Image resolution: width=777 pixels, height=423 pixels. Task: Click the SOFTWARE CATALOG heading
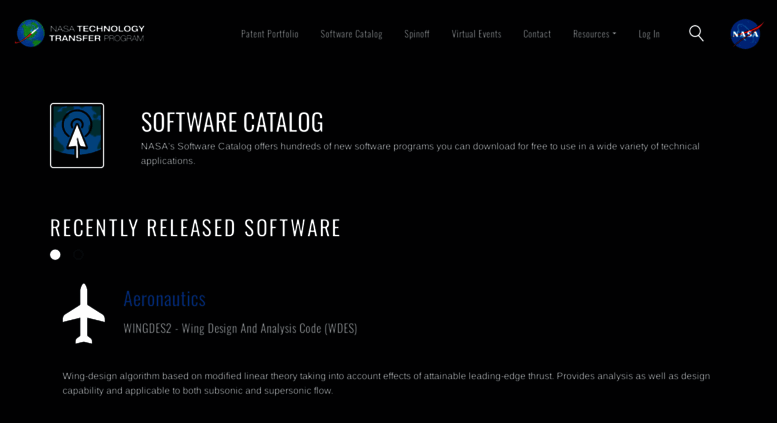pyautogui.click(x=232, y=122)
